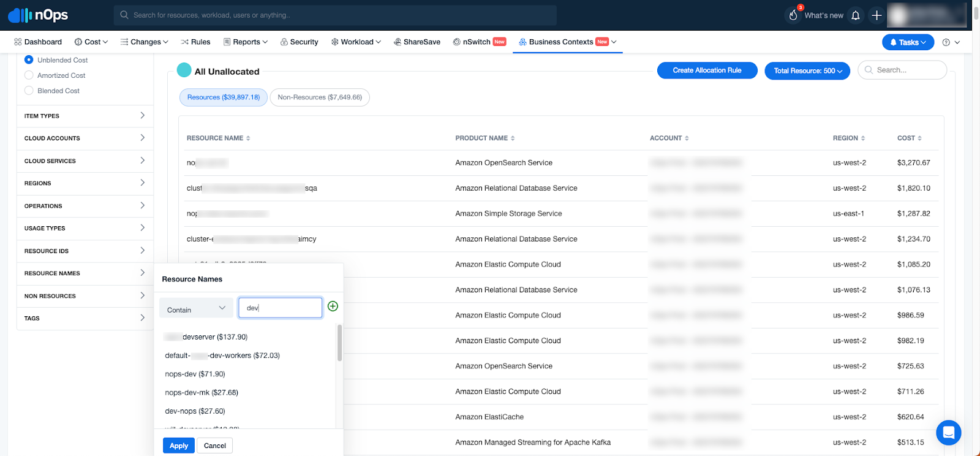Add the resource name filter with plus icon

click(333, 306)
